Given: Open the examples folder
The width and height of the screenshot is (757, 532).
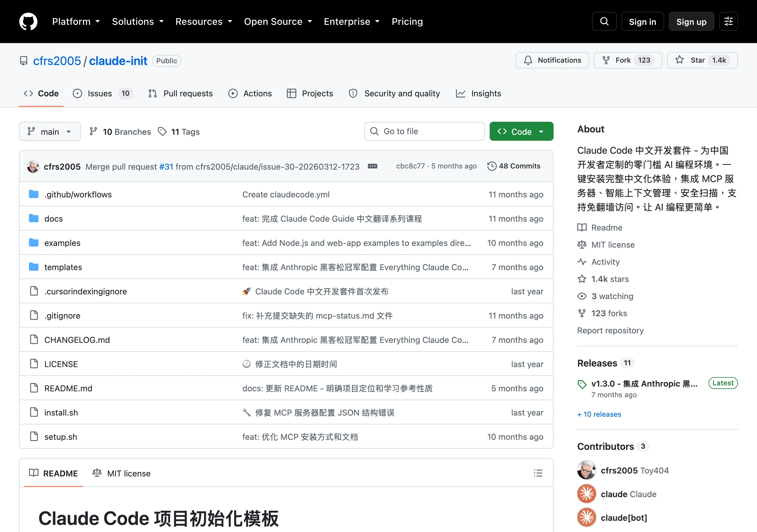Looking at the screenshot, I should (x=62, y=243).
